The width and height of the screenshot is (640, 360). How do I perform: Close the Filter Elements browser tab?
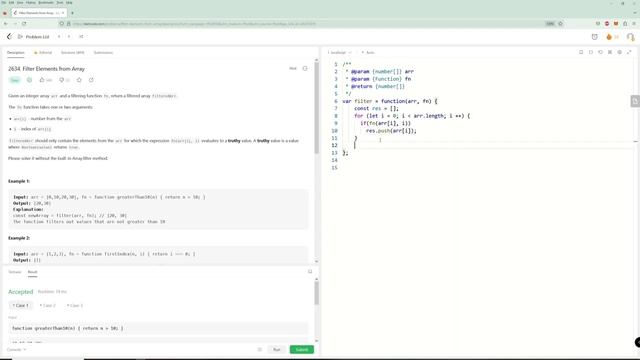coord(63,13)
